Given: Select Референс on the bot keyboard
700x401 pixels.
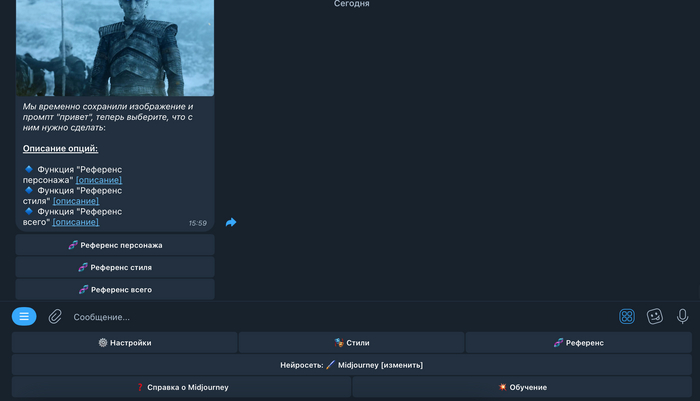Looking at the screenshot, I should pos(578,343).
